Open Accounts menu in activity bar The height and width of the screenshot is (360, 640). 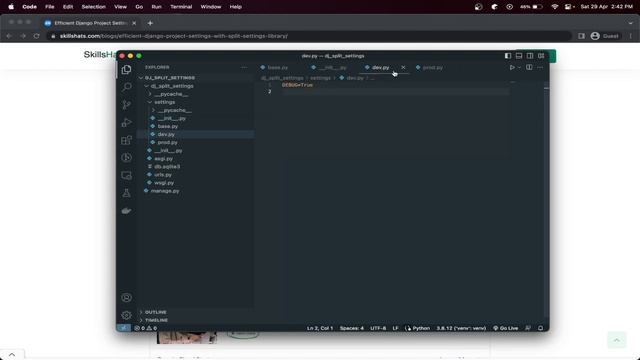[x=127, y=298]
